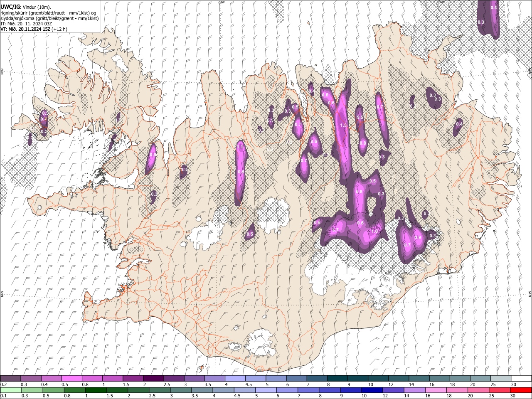This screenshot has width=532, height=399.
Task: Select the bright red 30 rain legend swatch
Action: (521, 390)
